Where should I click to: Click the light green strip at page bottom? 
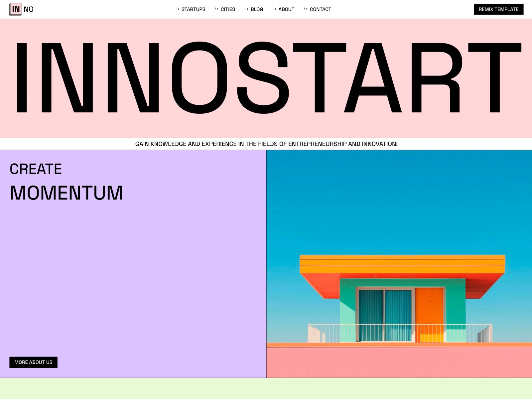point(266,389)
